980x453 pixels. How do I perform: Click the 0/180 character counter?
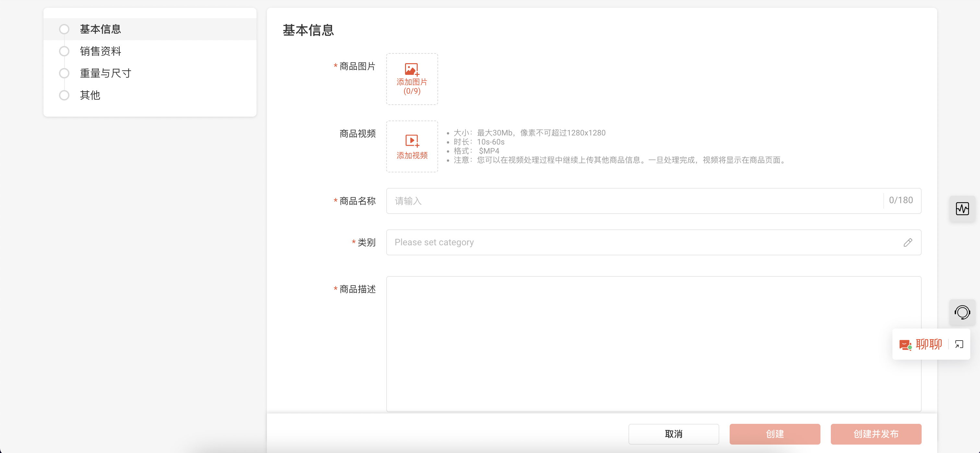[x=901, y=200]
